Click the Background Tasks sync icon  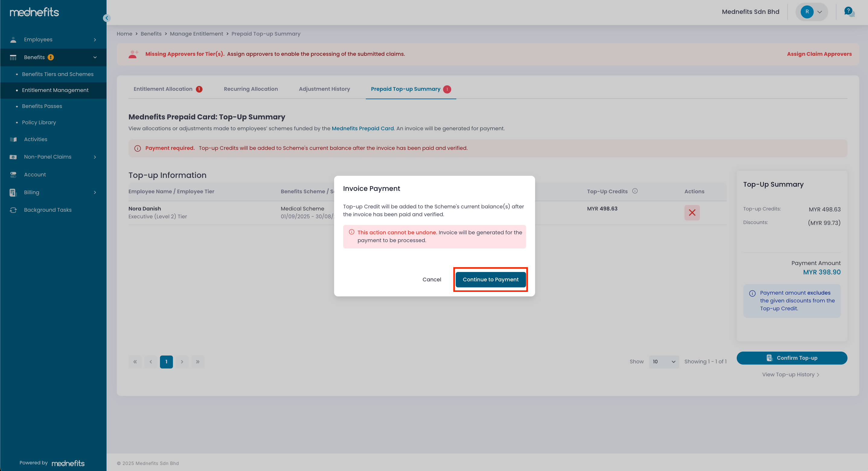(x=13, y=210)
